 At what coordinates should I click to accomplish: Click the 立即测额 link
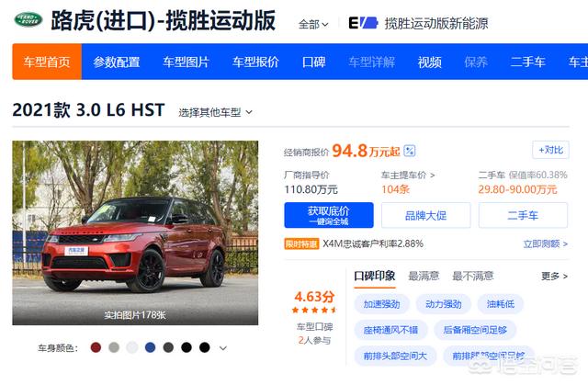click(545, 244)
